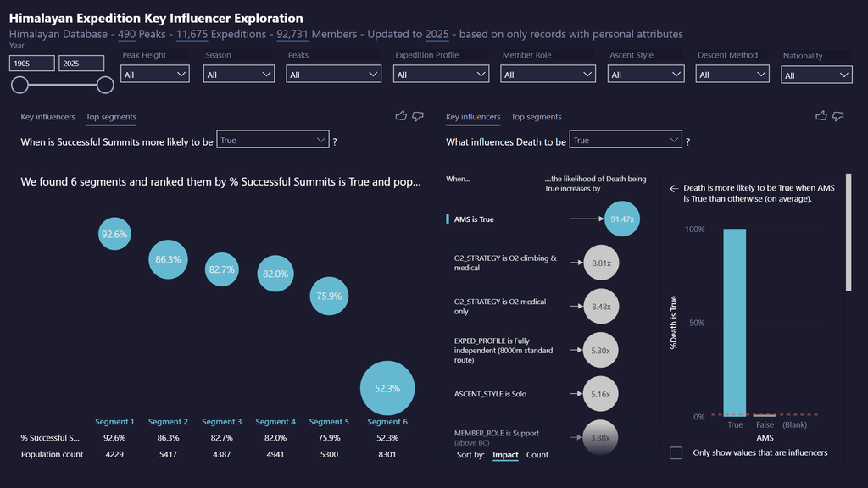This screenshot has height=488, width=868.
Task: Open Successful Summits True value dropdown
Action: tap(273, 140)
